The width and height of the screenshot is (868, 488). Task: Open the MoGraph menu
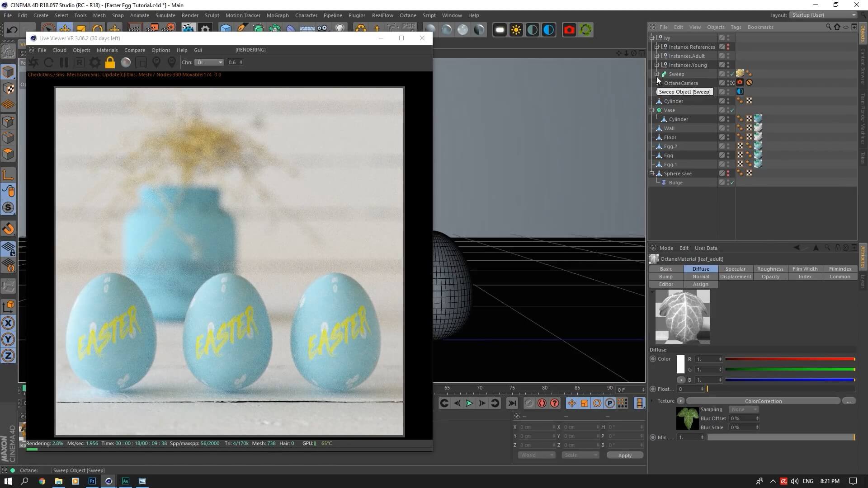[x=277, y=15]
